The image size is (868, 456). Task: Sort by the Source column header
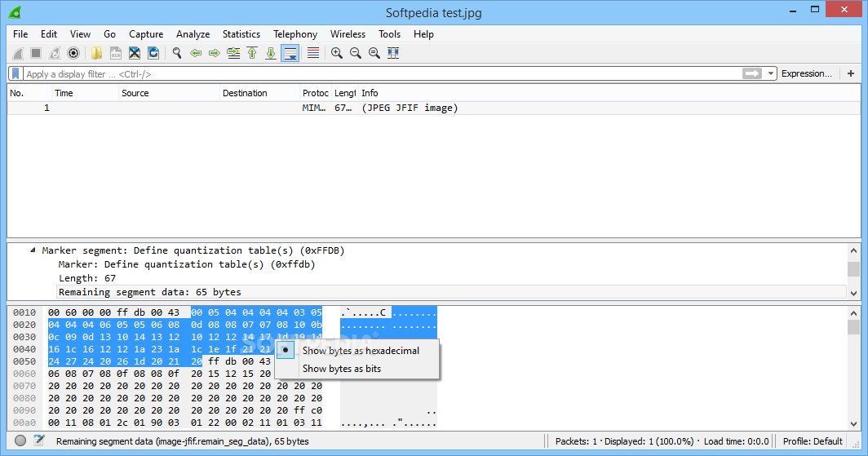click(170, 93)
